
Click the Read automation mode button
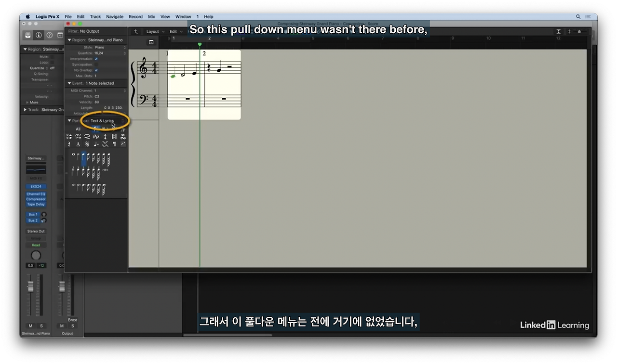pyautogui.click(x=36, y=245)
